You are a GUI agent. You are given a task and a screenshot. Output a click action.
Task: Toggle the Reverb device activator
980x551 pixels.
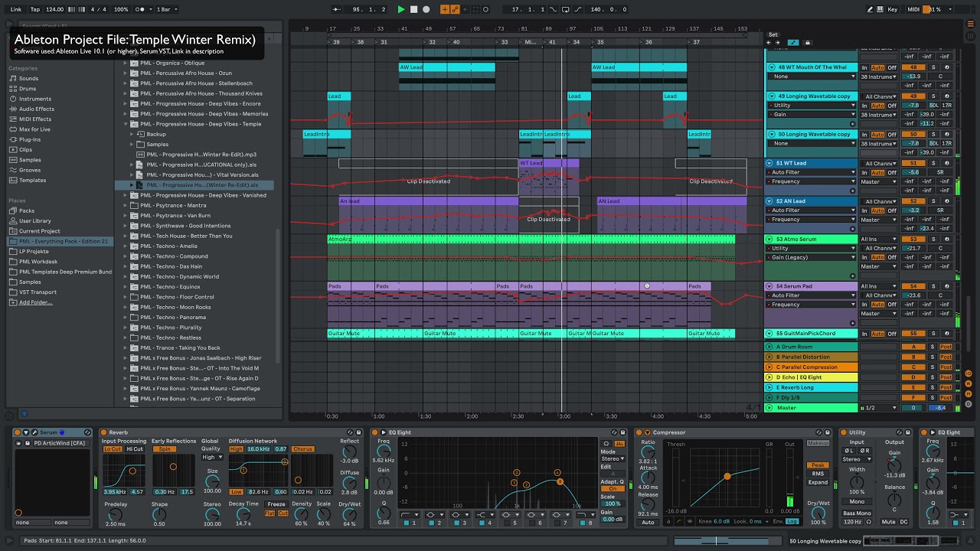(x=104, y=432)
